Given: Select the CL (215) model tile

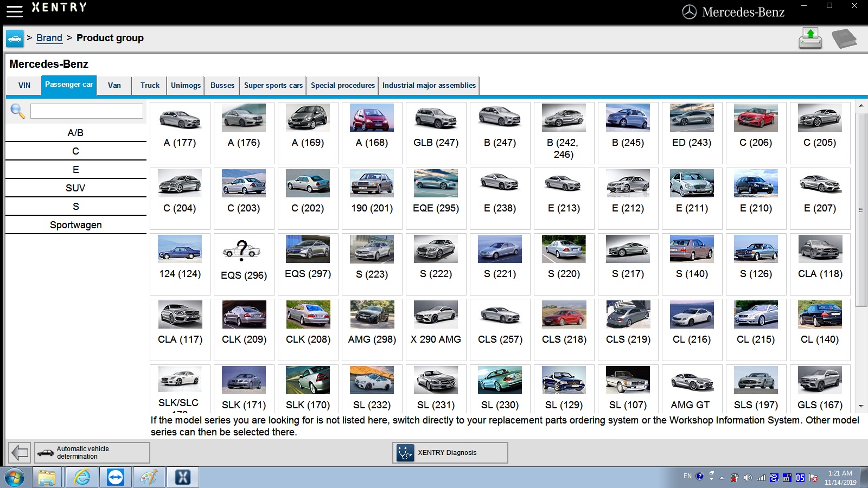Looking at the screenshot, I should coord(756,330).
